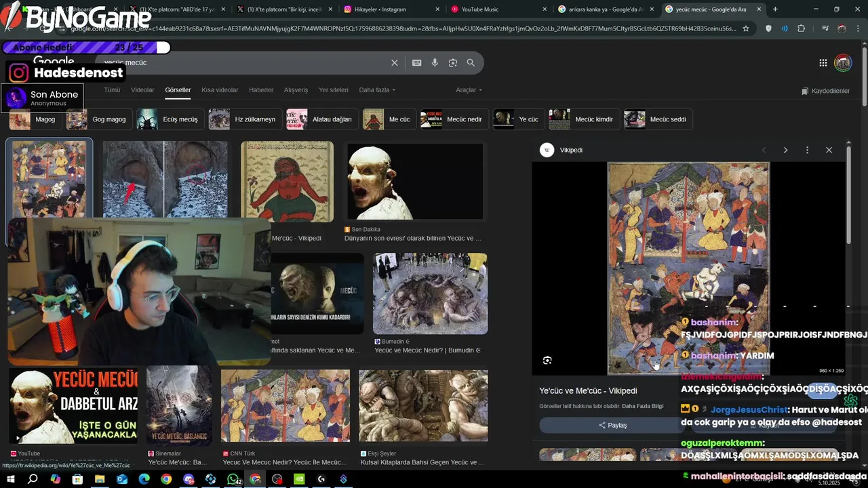Go to next image in preview panel
Screen dimensions: 868x488
786,150
